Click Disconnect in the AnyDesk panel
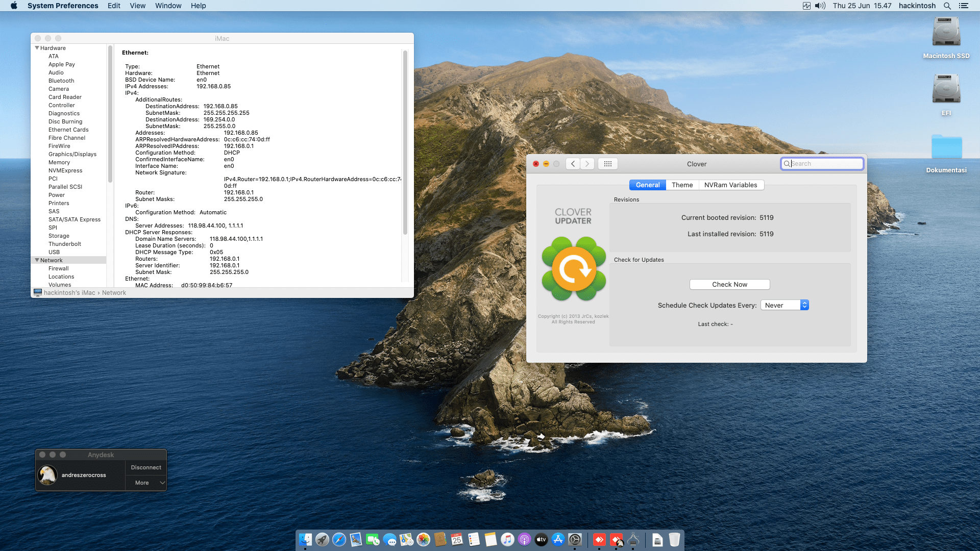This screenshot has height=551, width=980. pos(146,467)
